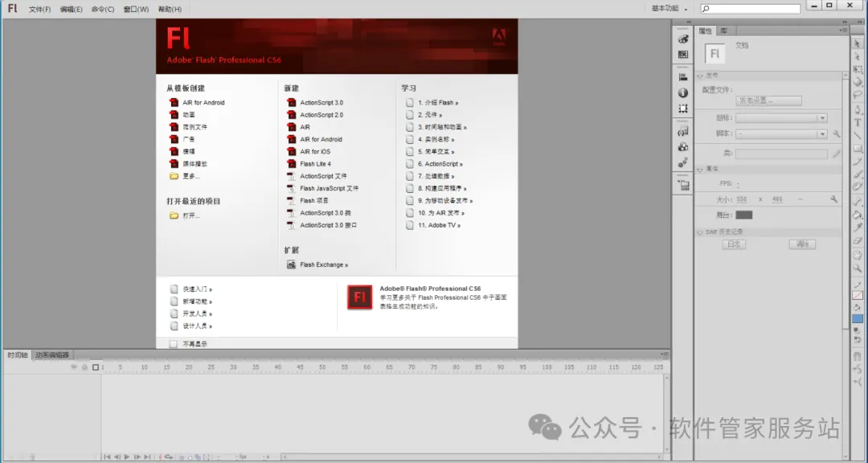
Task: Toggle the Snap to Objects magnet
Action: click(x=858, y=357)
